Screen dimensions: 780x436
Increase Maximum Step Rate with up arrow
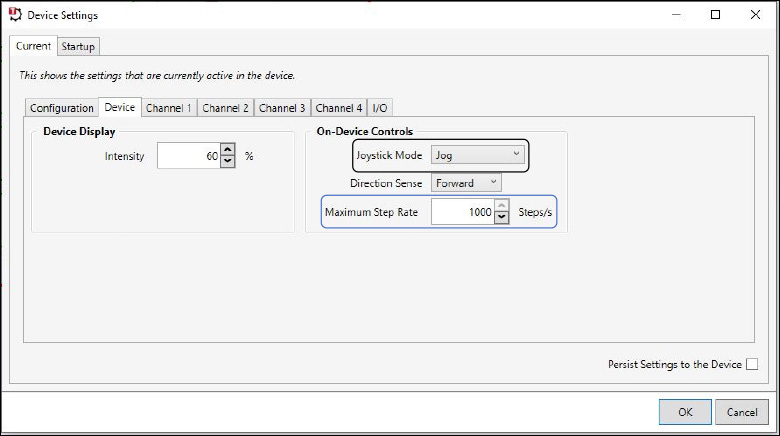502,205
